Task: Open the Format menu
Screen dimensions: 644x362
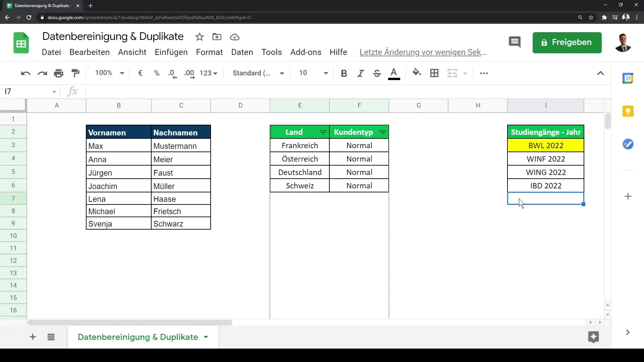Action: pyautogui.click(x=209, y=52)
